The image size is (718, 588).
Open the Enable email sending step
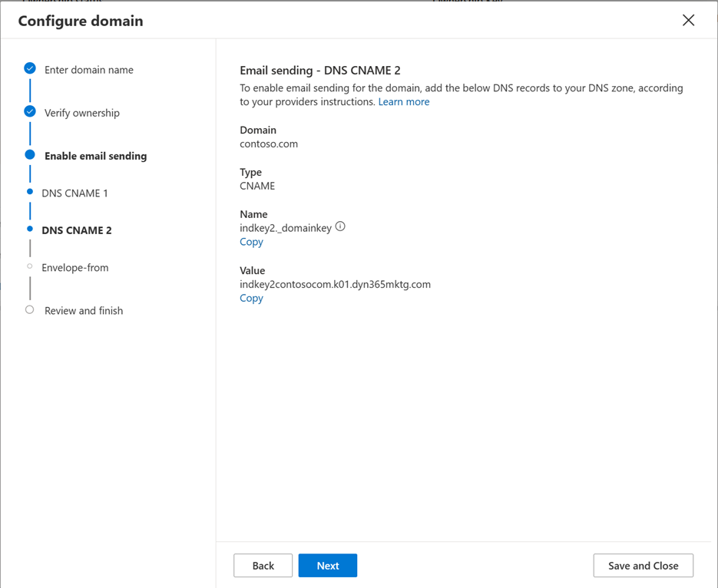coord(95,155)
